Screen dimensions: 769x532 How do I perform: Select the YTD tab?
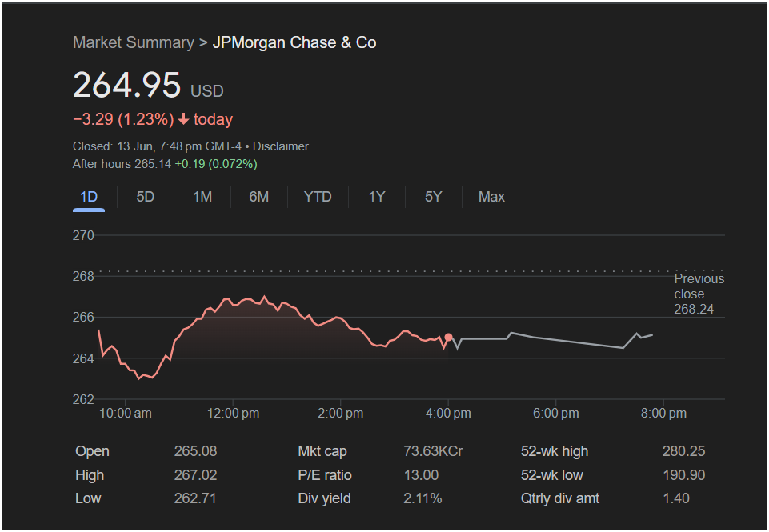[x=318, y=197]
